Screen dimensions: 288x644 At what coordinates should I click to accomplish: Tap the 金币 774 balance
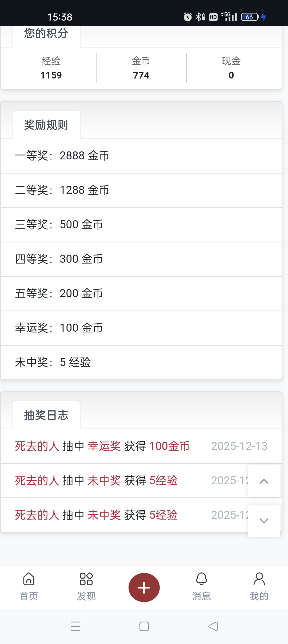141,68
